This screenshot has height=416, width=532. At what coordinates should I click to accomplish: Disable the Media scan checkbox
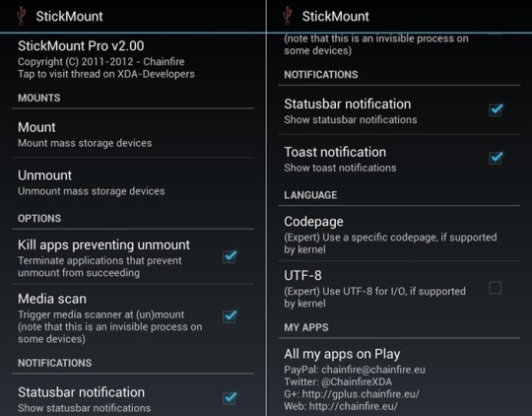(x=230, y=316)
